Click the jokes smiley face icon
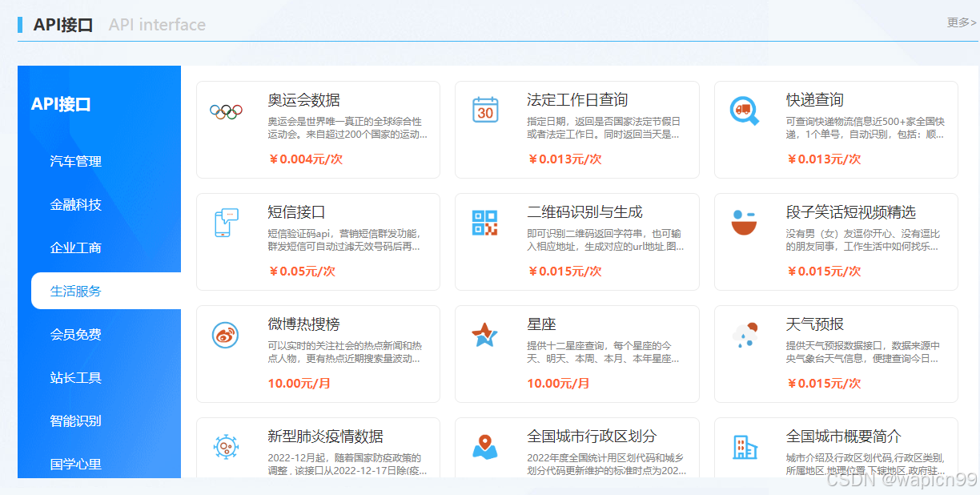Viewport: 980px width, 495px height. [x=744, y=223]
